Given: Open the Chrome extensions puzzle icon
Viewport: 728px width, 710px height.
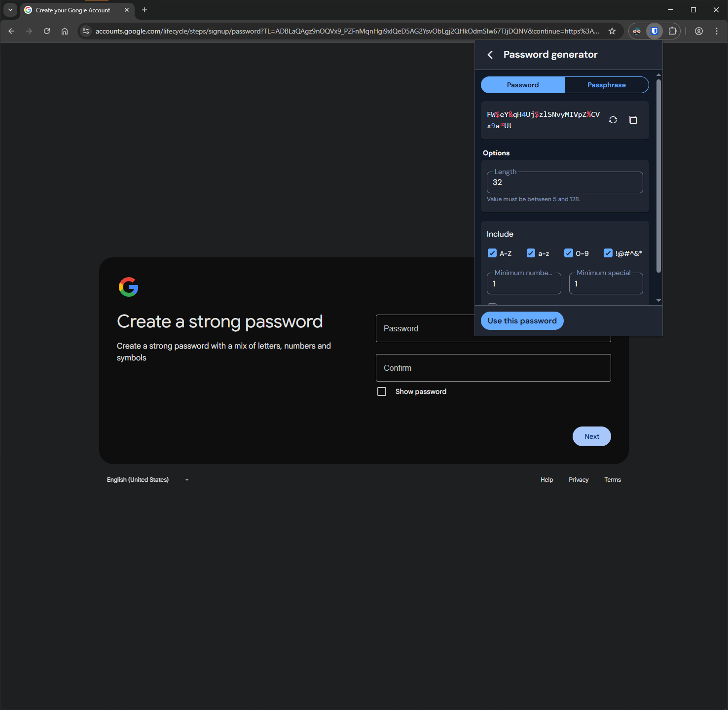Looking at the screenshot, I should point(672,31).
